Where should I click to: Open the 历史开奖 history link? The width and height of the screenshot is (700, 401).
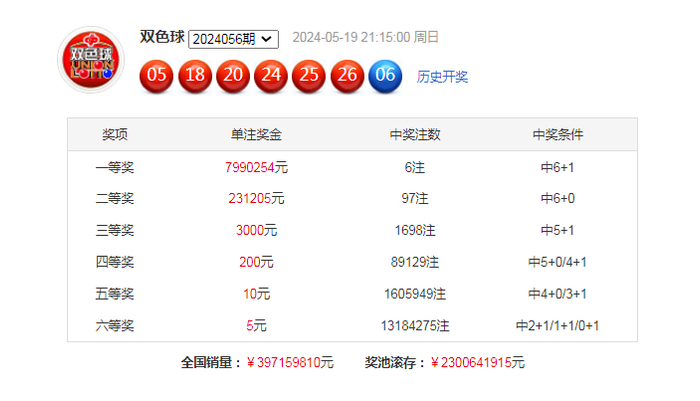[442, 77]
